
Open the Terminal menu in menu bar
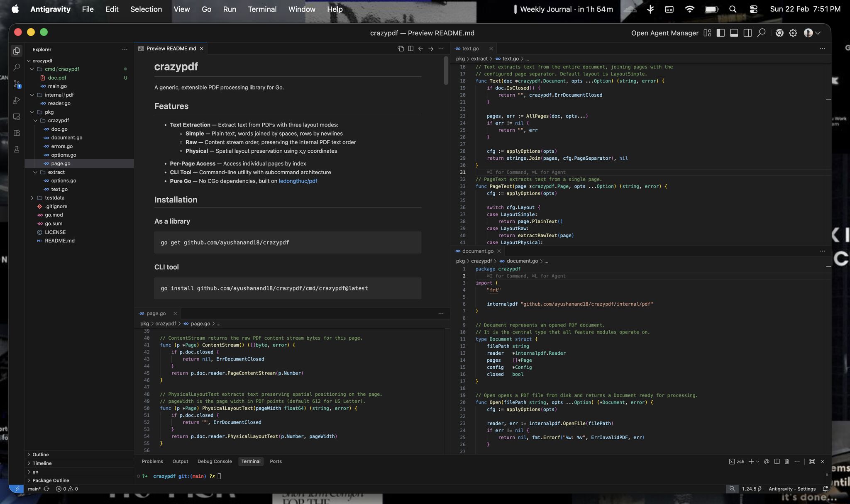(262, 9)
